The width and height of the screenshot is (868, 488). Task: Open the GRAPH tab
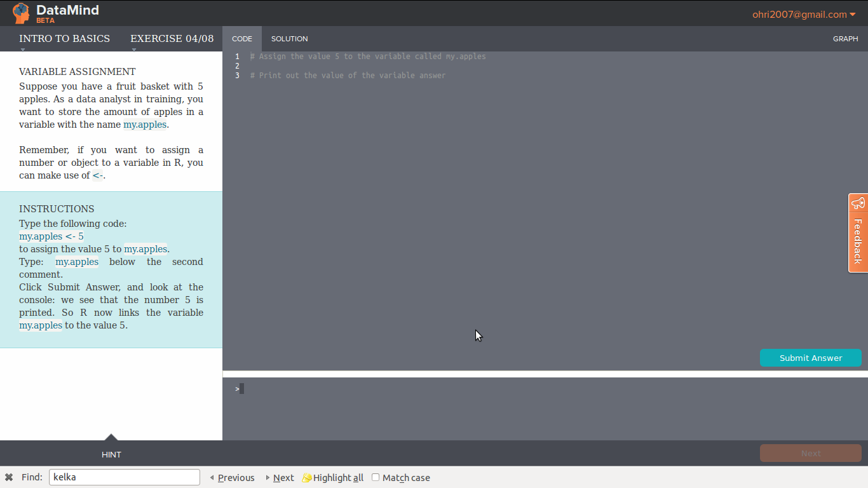pos(845,39)
